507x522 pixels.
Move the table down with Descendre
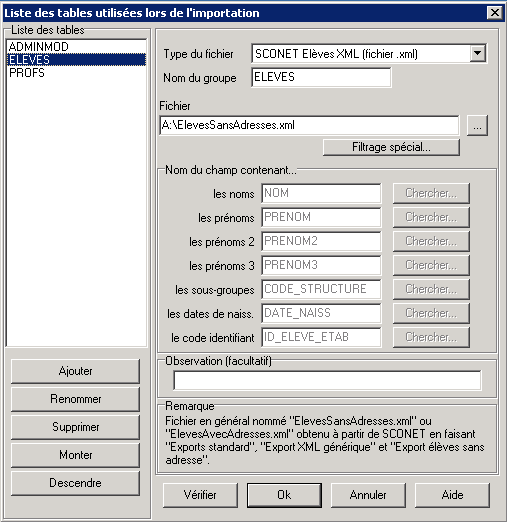click(x=75, y=483)
